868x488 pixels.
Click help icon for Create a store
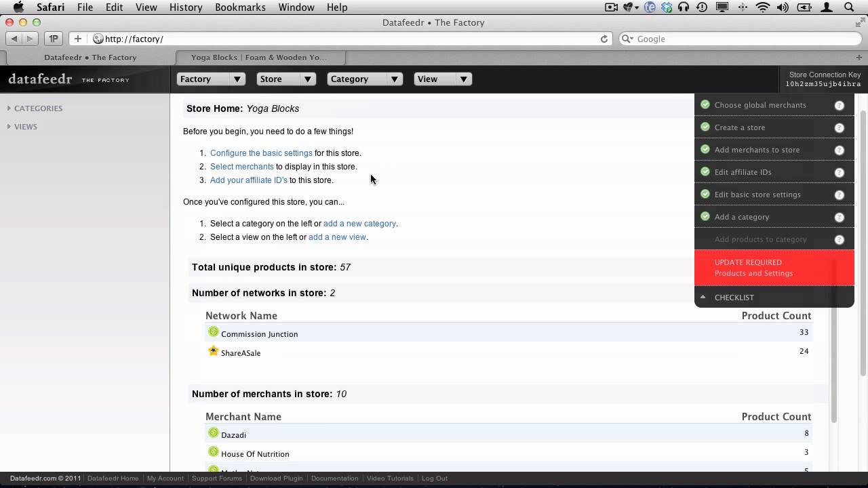(839, 127)
